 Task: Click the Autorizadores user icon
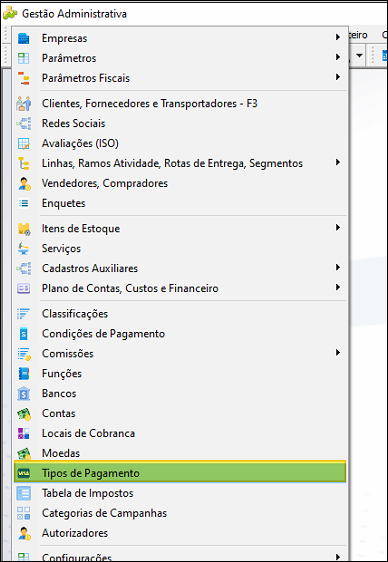(24, 533)
